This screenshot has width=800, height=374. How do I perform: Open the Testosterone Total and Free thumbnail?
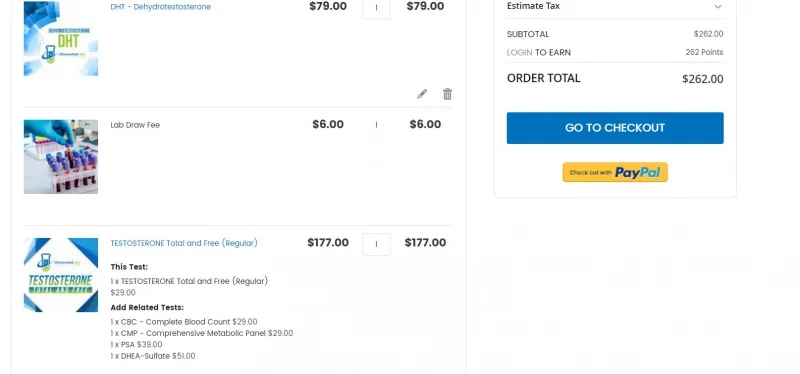coord(61,275)
